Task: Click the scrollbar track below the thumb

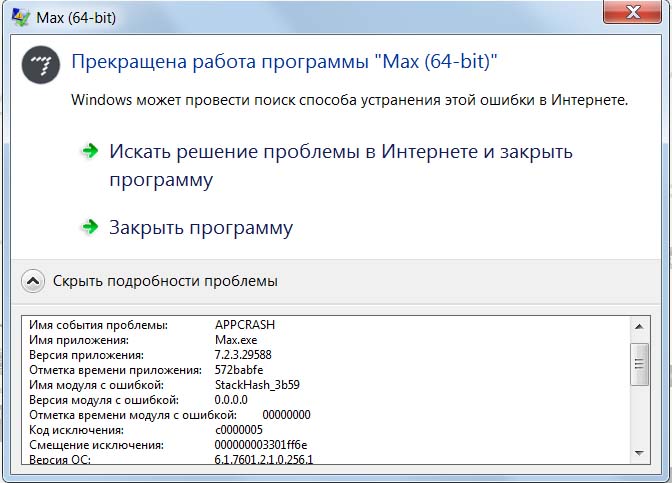Action: click(x=640, y=420)
